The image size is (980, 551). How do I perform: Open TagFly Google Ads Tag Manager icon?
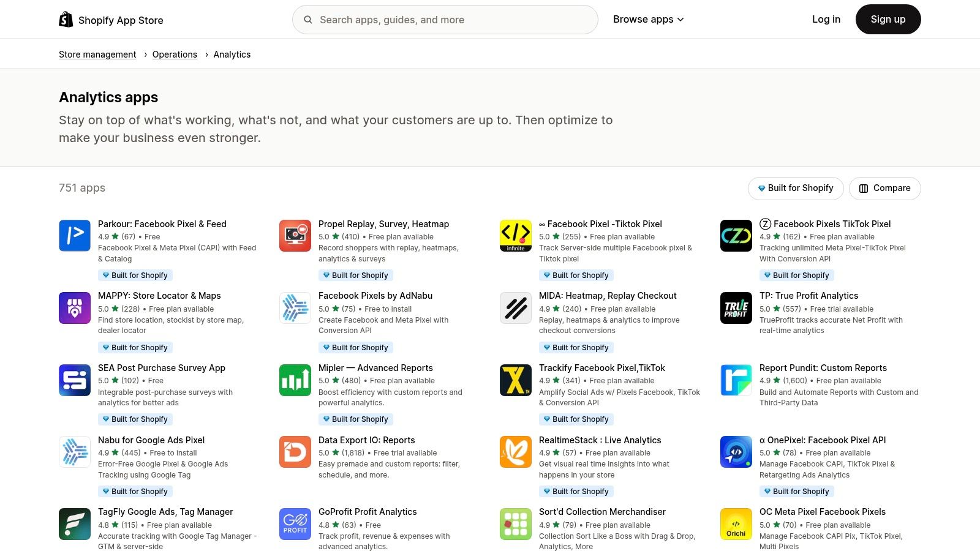[75, 524]
